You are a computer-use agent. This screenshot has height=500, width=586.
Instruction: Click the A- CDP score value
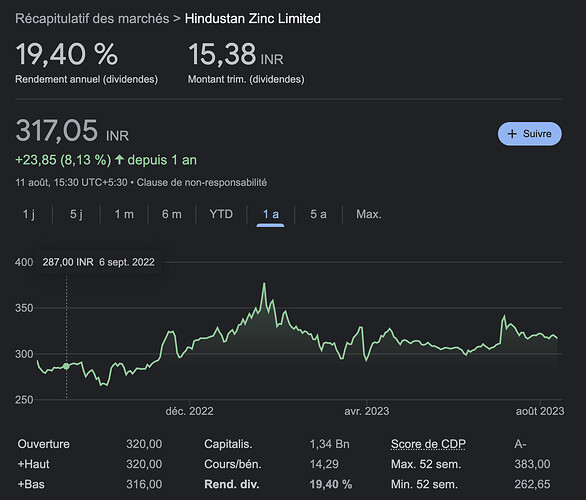point(520,444)
